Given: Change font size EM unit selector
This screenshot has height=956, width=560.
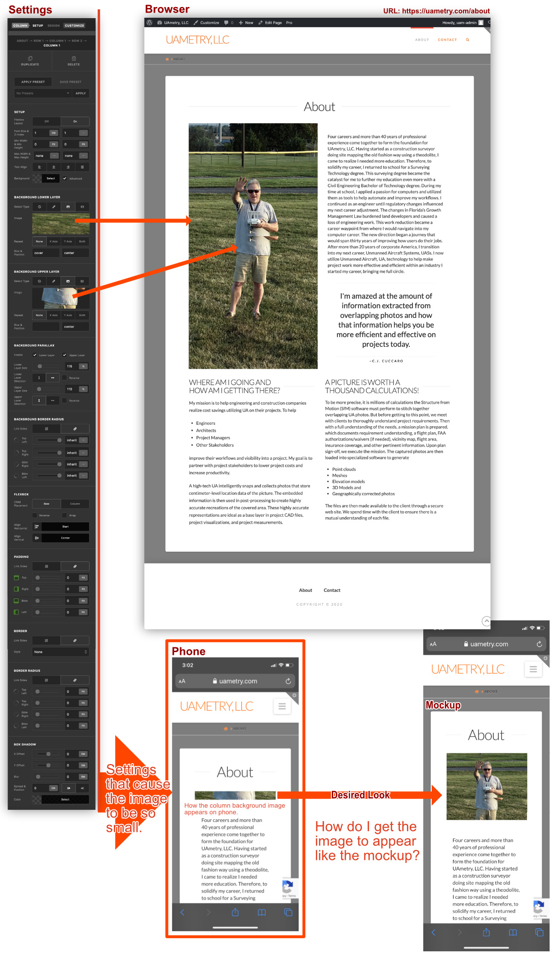Looking at the screenshot, I should (x=54, y=133).
